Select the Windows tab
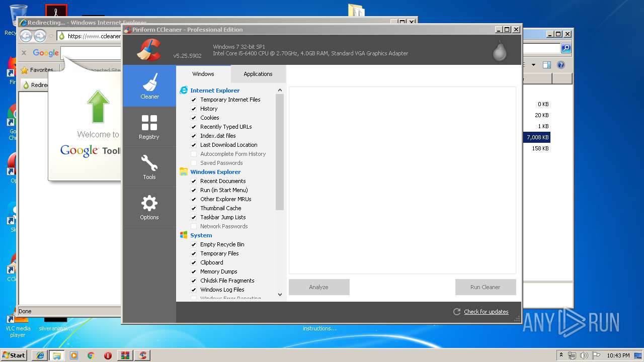The height and width of the screenshot is (362, 644). [x=203, y=74]
